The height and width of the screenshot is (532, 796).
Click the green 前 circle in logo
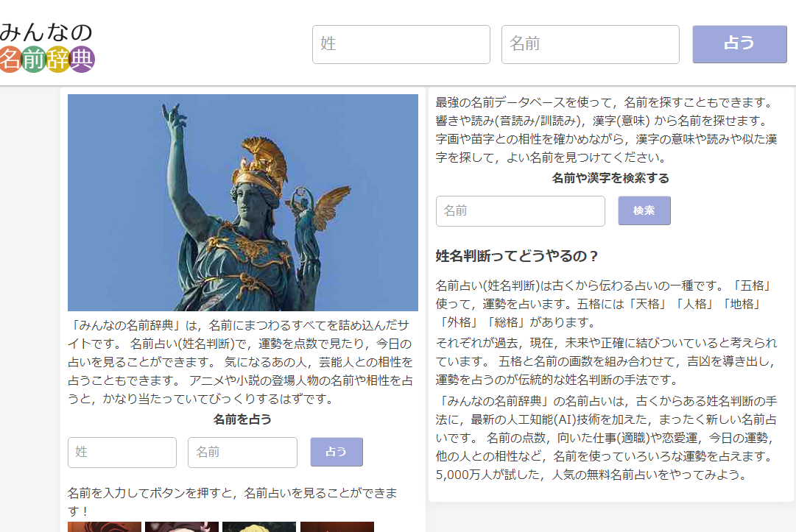click(x=34, y=60)
